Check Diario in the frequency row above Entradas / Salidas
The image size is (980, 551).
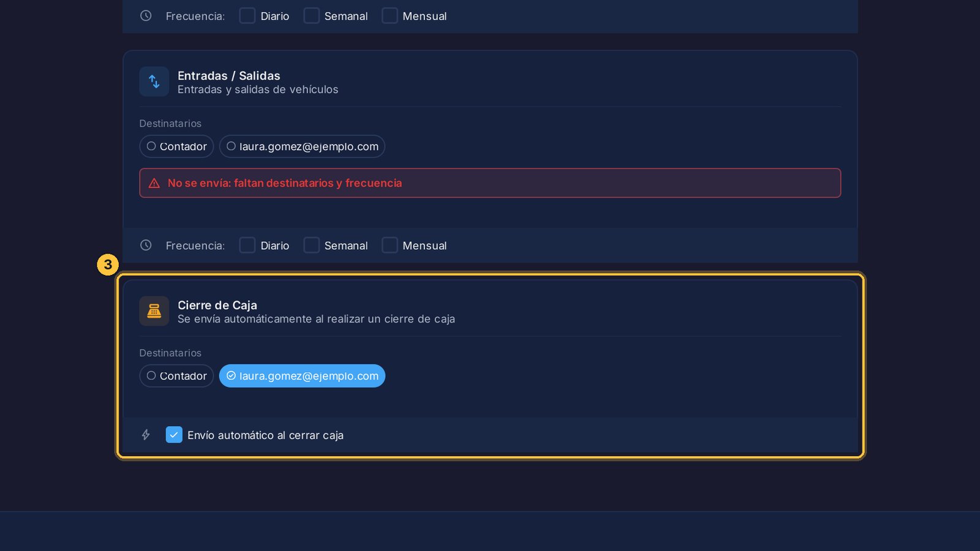(247, 16)
